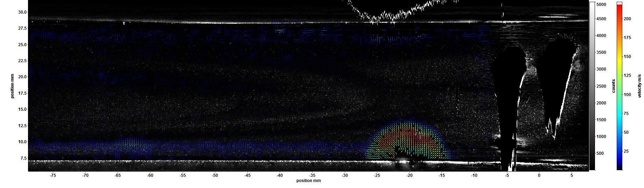Click the '-35' tick on horizontal axis
Screen dimensions: 644x188
pyautogui.click(x=312, y=175)
